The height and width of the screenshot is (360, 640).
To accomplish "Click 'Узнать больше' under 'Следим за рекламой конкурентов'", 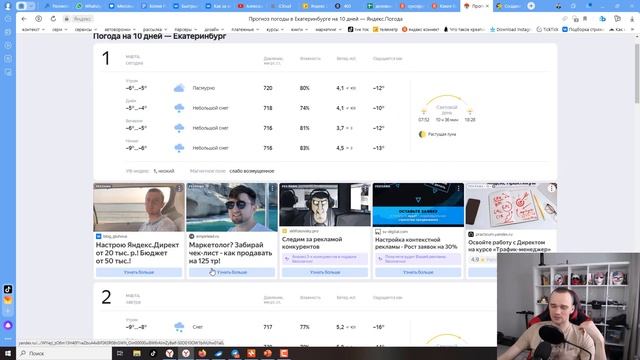I will (x=325, y=272).
